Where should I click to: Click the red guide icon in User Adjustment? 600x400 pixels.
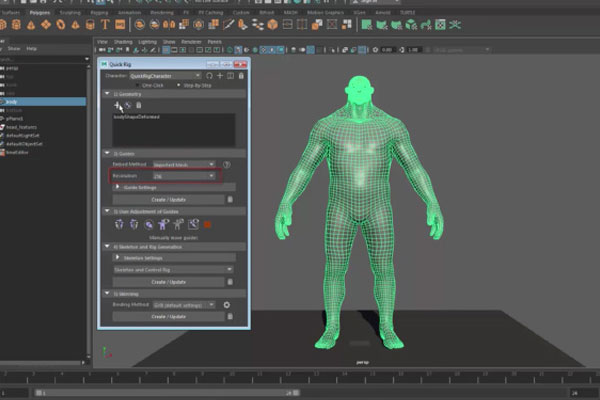pos(208,225)
